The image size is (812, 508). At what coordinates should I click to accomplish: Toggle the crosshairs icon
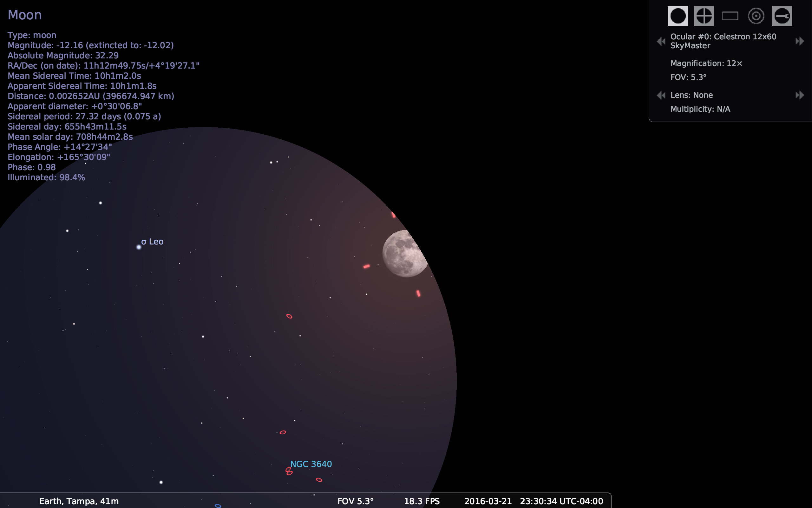(704, 16)
